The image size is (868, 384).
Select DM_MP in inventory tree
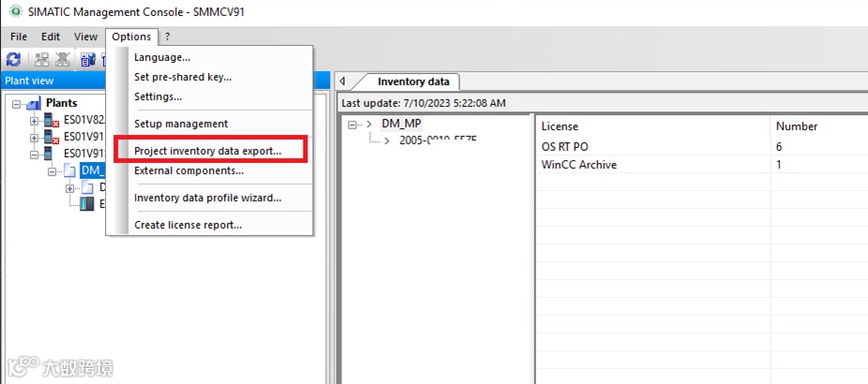(401, 124)
